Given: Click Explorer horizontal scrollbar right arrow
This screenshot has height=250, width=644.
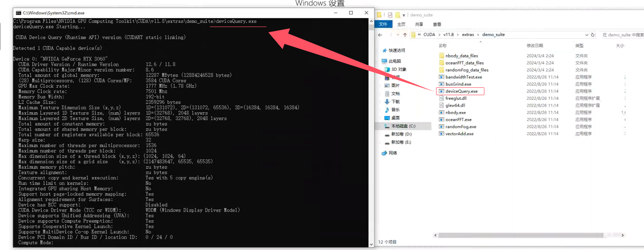Looking at the screenshot, I should tap(623, 235).
